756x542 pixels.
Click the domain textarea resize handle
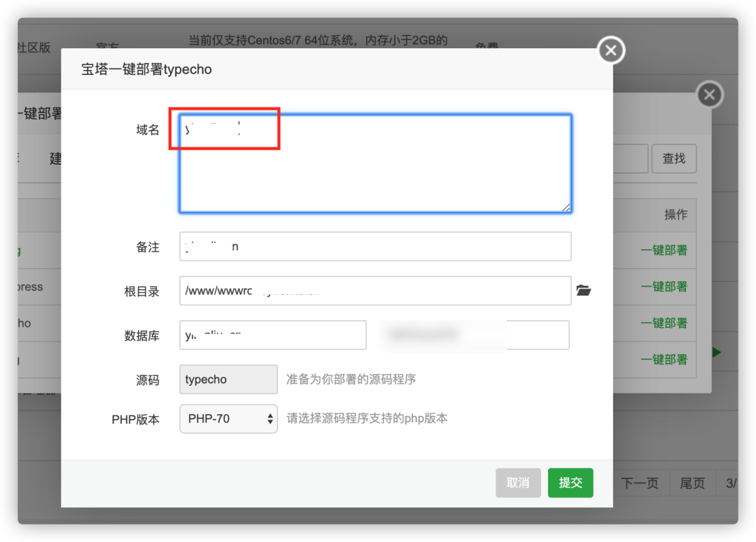click(x=566, y=207)
